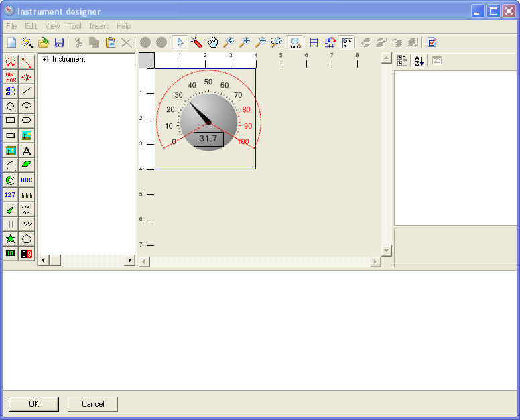Select the '123' numeric scale tool
The width and height of the screenshot is (520, 420).
(10, 195)
